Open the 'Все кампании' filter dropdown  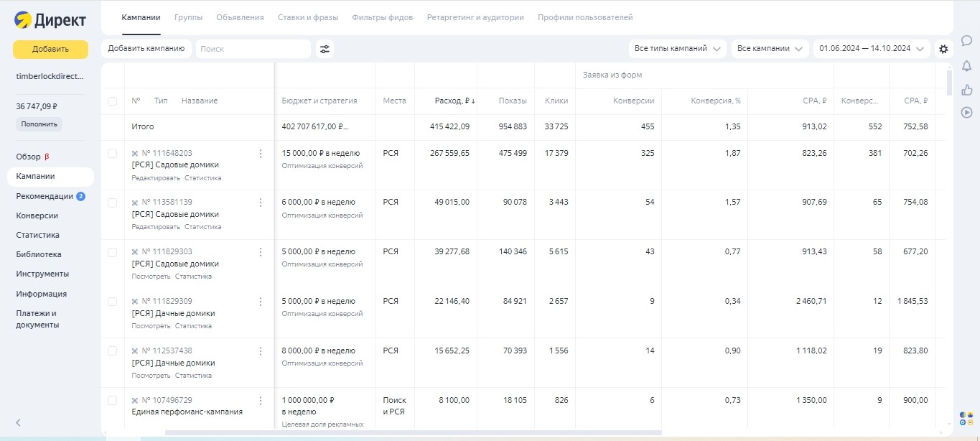tap(770, 49)
